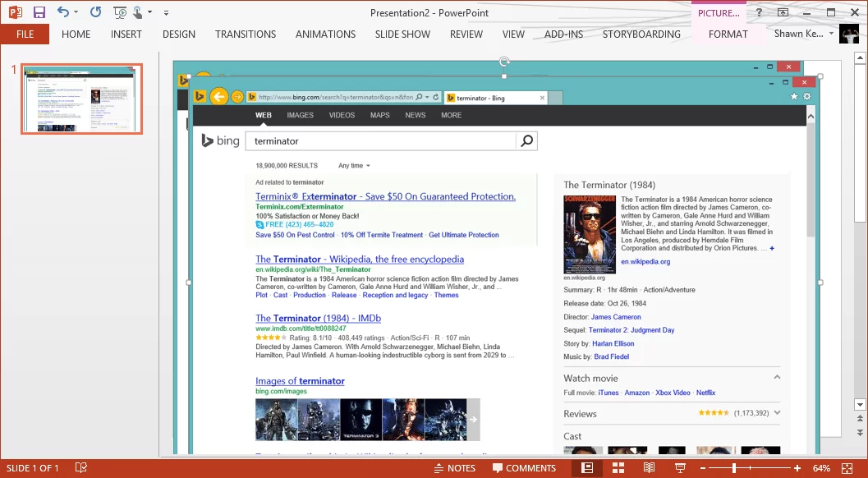
Task: Open the Shawn Ke... account dropdown
Action: [x=803, y=34]
